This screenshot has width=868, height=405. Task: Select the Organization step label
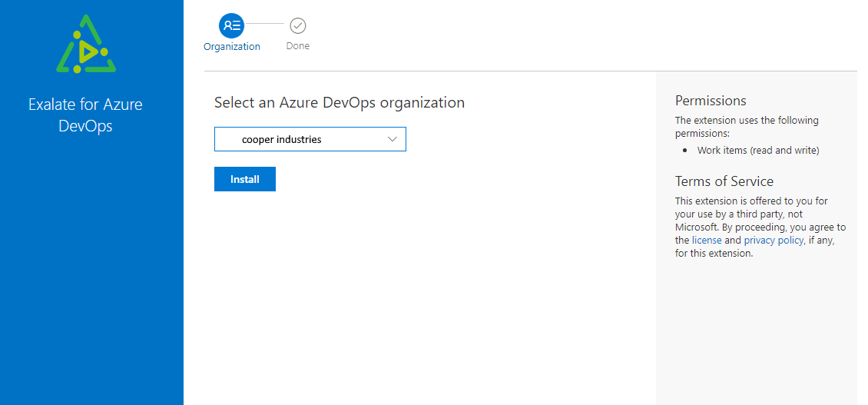click(232, 47)
